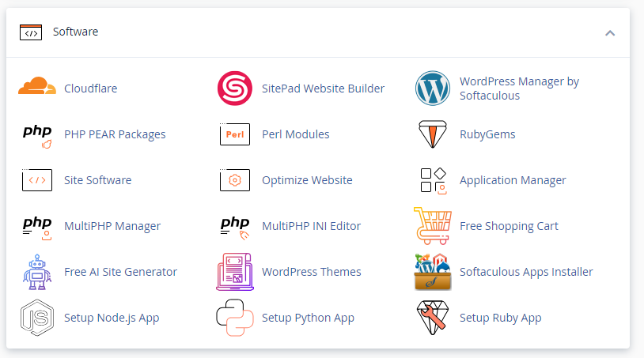
Task: Open the Setup Node.js App icon
Action: pos(37,318)
